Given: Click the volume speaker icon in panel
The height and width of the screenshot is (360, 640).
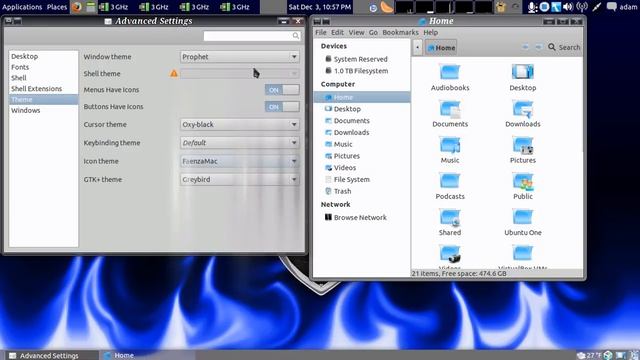Looking at the screenshot, I should pyautogui.click(x=568, y=7).
